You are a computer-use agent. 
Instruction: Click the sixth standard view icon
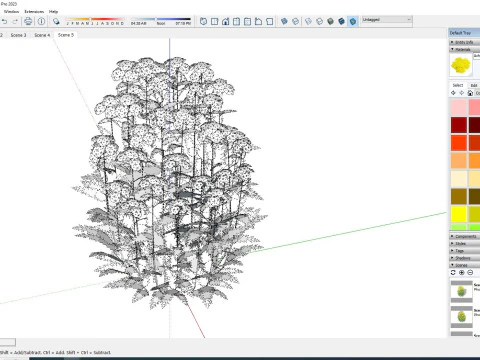[258, 22]
